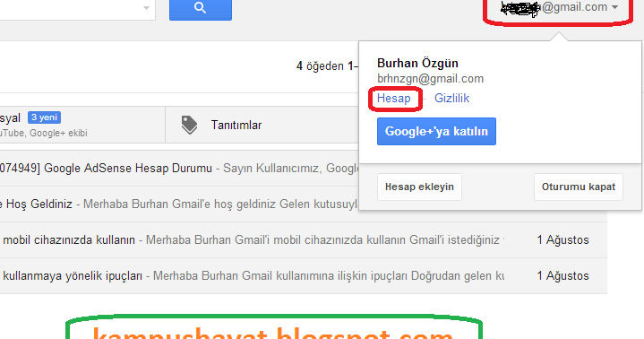Click the Hesap ekleyin button
Viewport: 644px width, 339px height.
(x=419, y=187)
